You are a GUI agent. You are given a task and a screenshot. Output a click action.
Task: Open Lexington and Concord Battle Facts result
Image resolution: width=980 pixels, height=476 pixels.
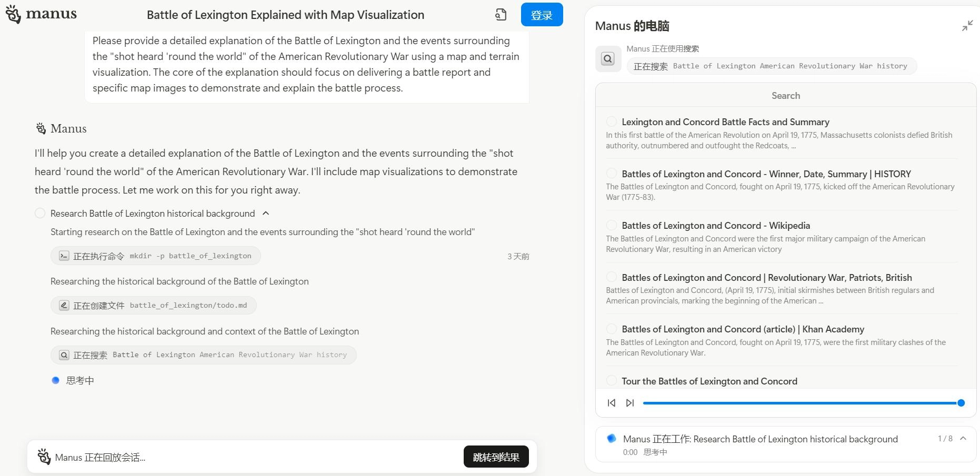(725, 122)
